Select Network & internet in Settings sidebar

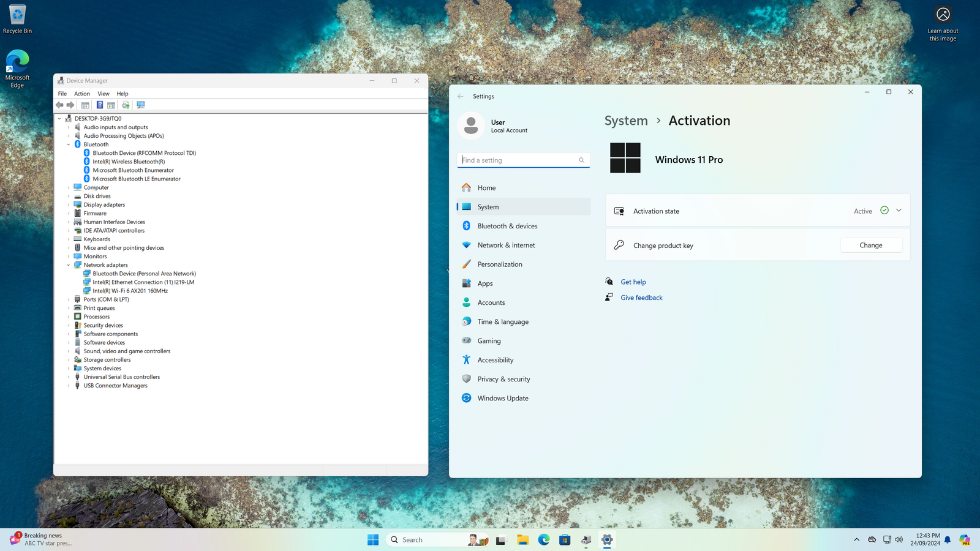pos(524,245)
